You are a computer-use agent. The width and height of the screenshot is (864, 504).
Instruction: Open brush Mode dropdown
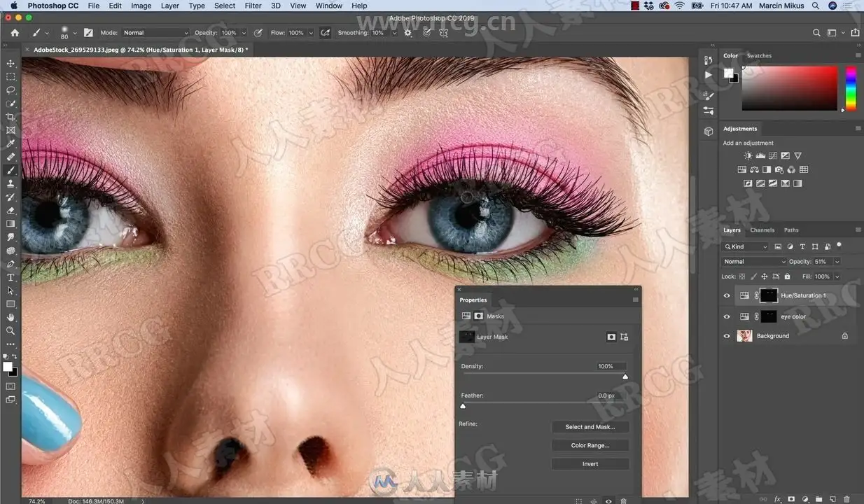tap(155, 33)
